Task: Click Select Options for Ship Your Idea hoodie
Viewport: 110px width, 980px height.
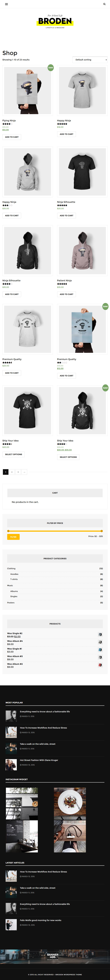Action: coord(68,457)
